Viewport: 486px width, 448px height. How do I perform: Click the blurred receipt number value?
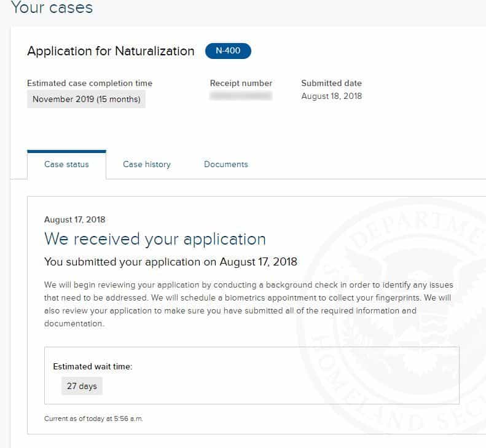(x=241, y=96)
